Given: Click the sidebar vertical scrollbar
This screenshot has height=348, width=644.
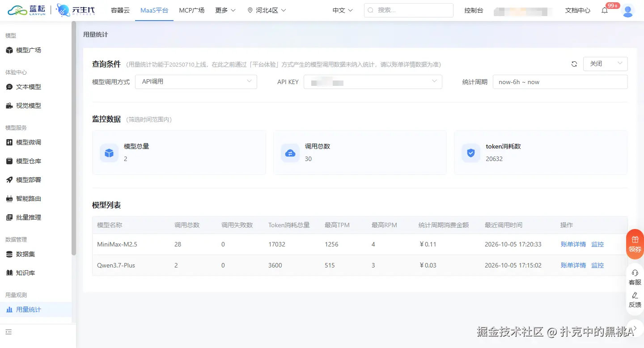Looking at the screenshot, I should click(x=74, y=139).
